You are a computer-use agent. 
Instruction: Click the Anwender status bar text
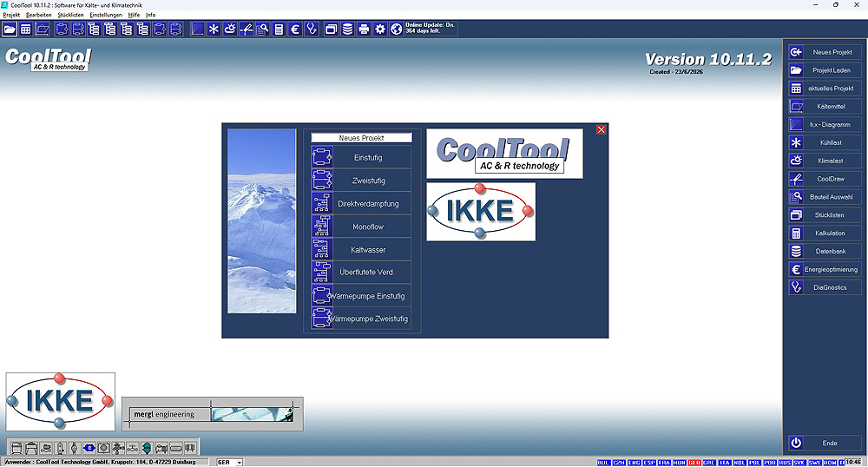click(x=100, y=462)
